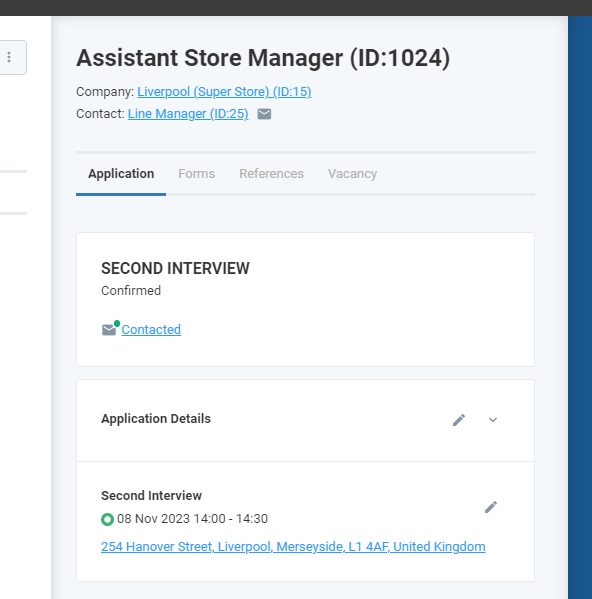Screen dimensions: 592x599
Task: Click the 08 Nov 2023 interview time
Action: click(192, 519)
